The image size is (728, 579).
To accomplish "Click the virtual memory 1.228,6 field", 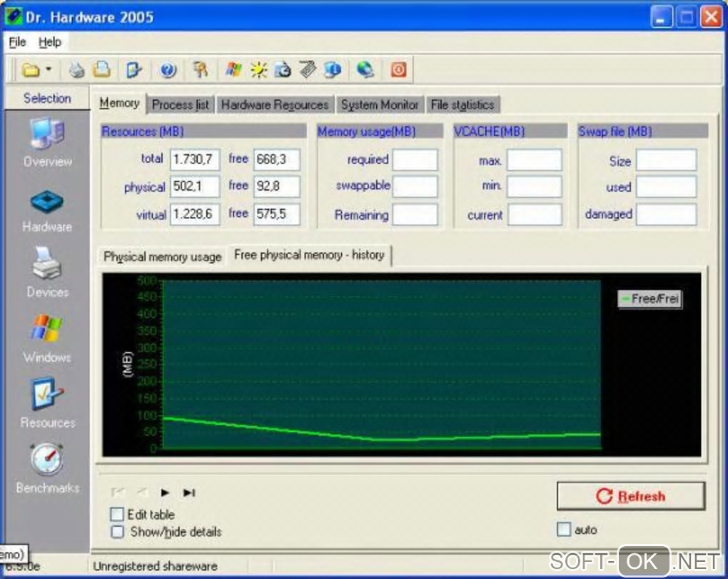I will pyautogui.click(x=195, y=214).
